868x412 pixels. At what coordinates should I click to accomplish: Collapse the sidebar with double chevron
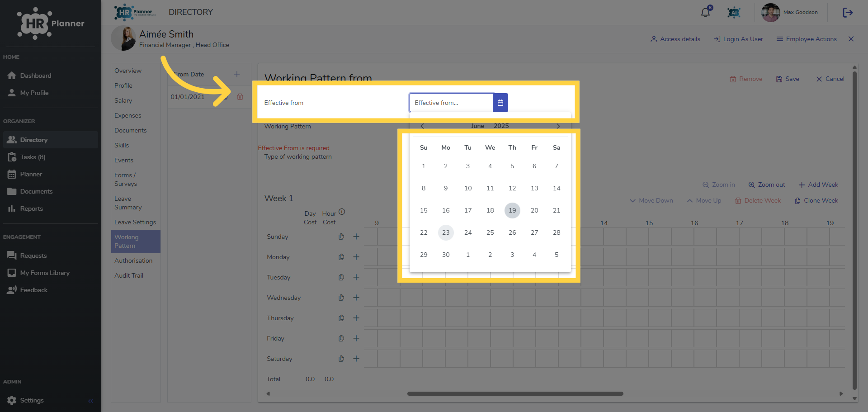(x=90, y=401)
